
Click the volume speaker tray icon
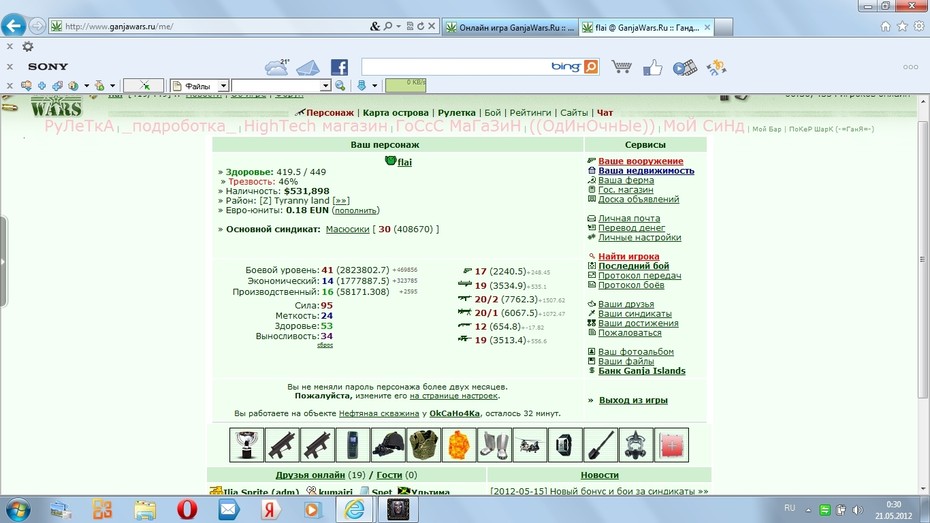click(x=857, y=510)
